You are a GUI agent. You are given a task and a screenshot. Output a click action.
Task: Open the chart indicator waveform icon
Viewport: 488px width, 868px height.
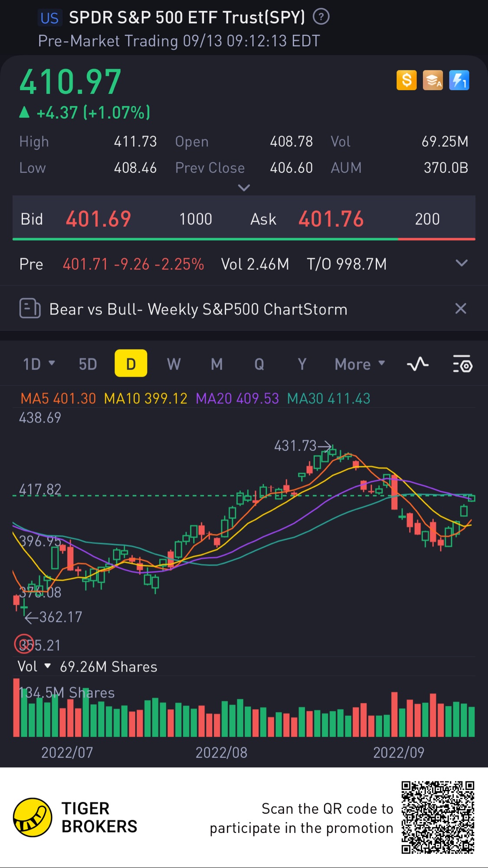click(418, 364)
